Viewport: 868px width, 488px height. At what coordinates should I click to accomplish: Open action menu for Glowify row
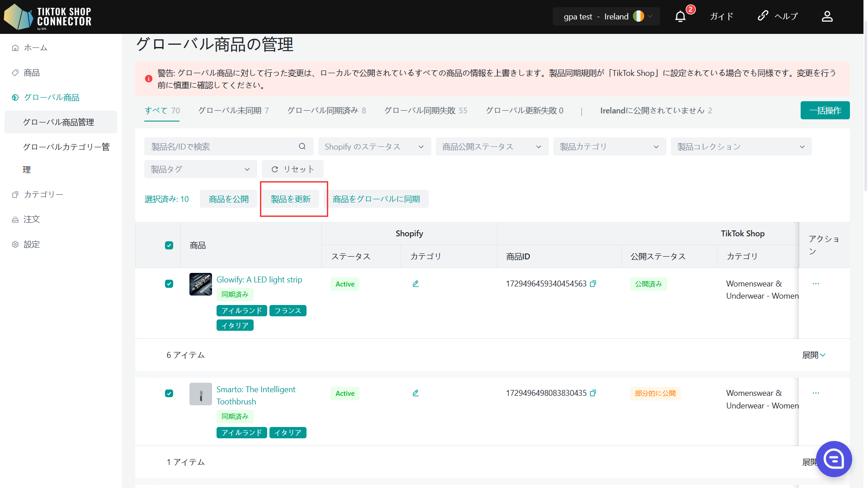[816, 284]
